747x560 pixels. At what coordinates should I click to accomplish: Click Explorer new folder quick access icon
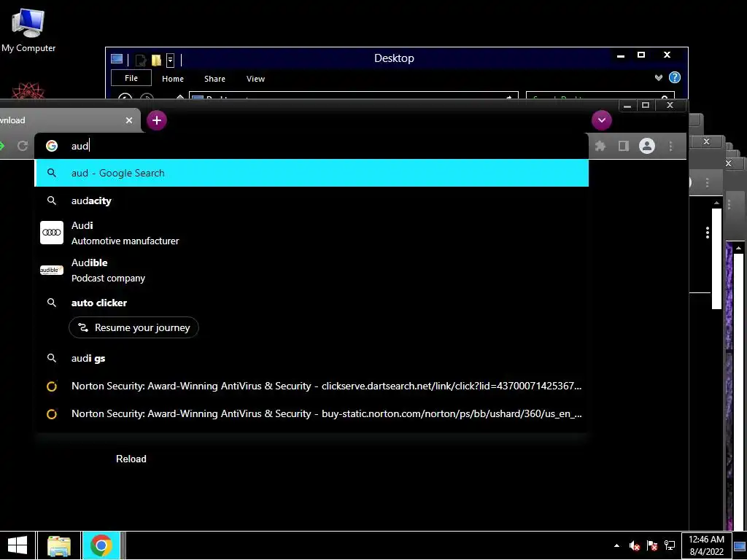[156, 60]
